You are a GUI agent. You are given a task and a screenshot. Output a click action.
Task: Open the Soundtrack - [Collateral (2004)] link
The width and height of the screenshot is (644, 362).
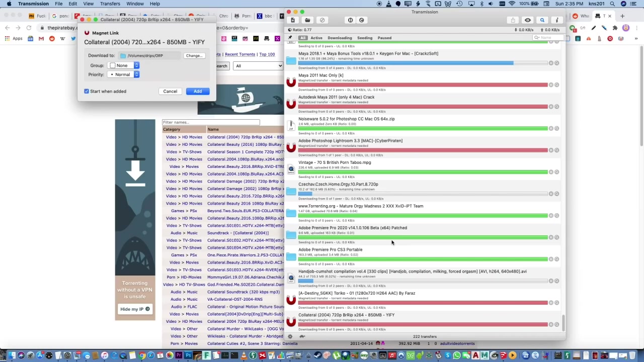pyautogui.click(x=238, y=233)
